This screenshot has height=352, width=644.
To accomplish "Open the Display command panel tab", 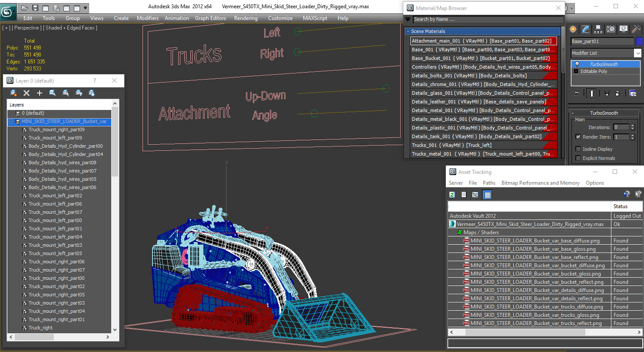I will [624, 29].
